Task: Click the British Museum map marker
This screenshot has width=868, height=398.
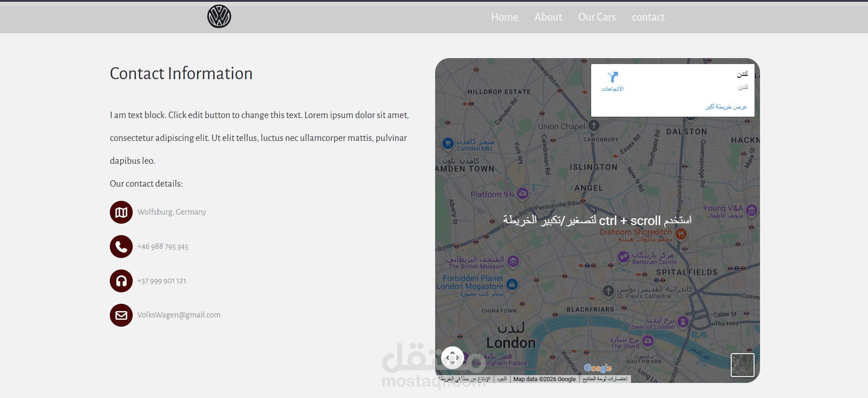Action: 513,261
